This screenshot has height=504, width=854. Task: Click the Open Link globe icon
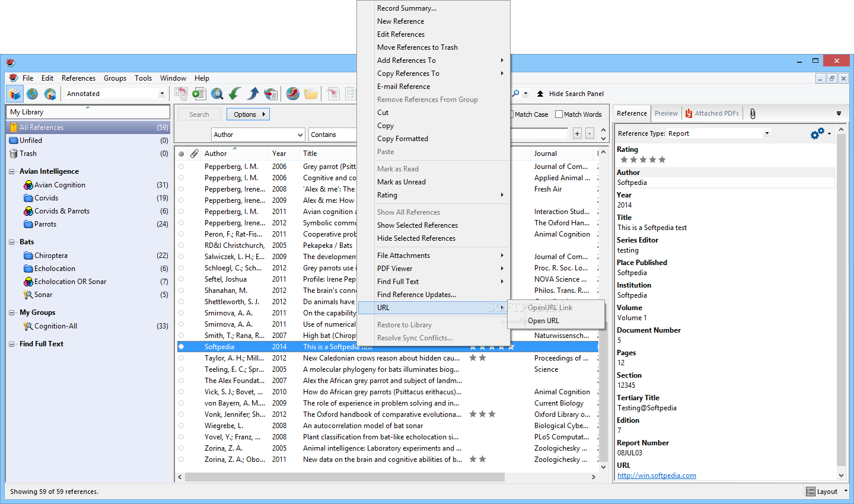pyautogui.click(x=292, y=94)
